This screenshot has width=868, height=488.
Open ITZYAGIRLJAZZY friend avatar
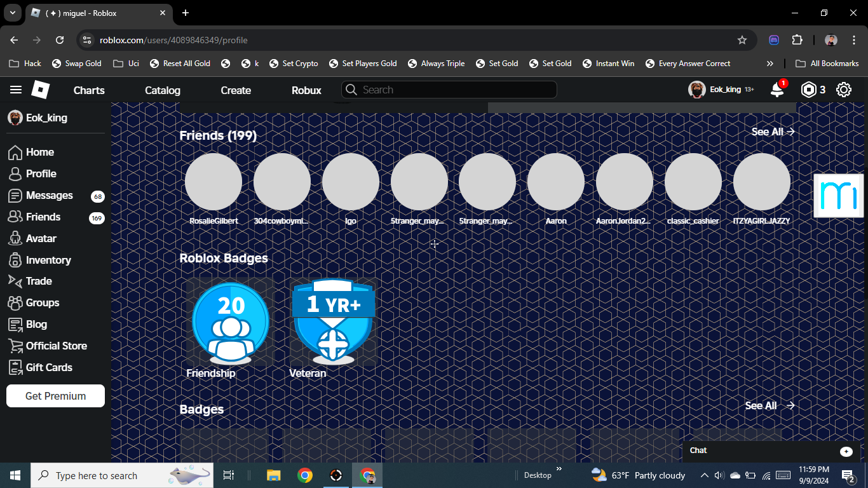pyautogui.click(x=762, y=182)
